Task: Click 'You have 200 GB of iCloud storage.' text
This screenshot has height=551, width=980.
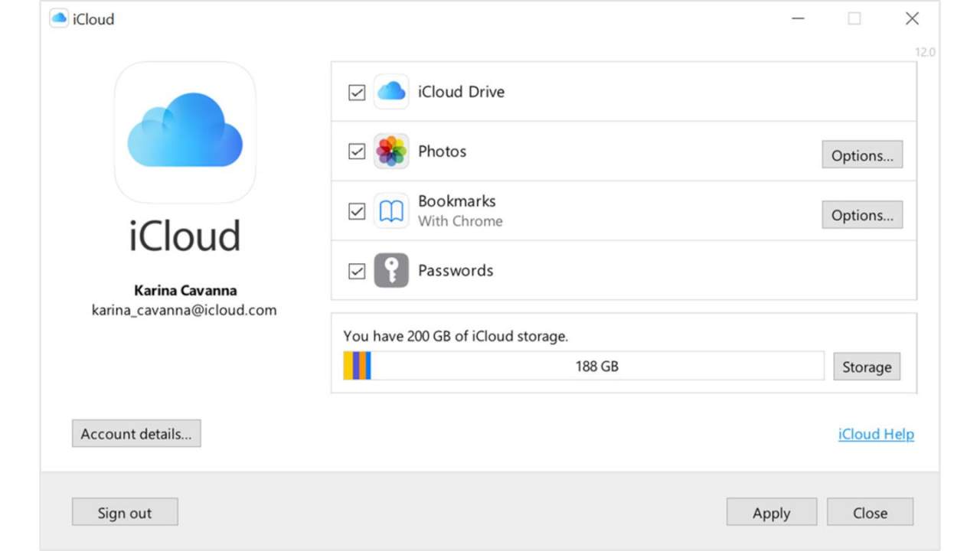Action: 456,336
